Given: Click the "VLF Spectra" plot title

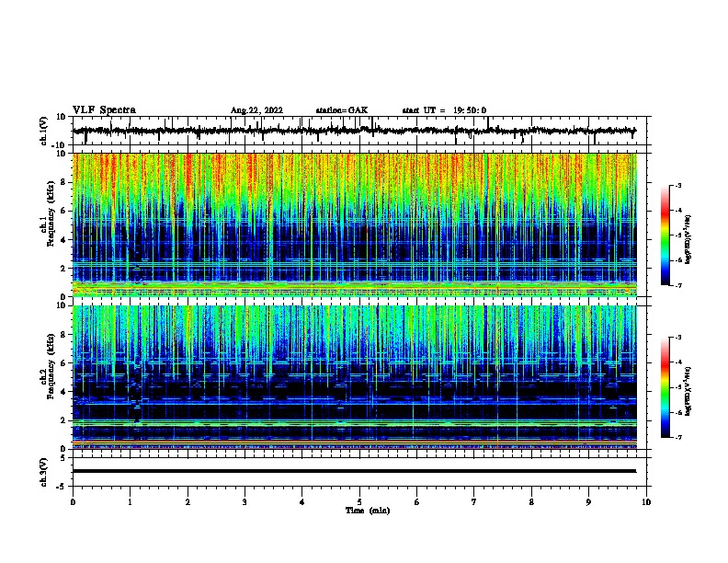Looking at the screenshot, I should [x=104, y=110].
